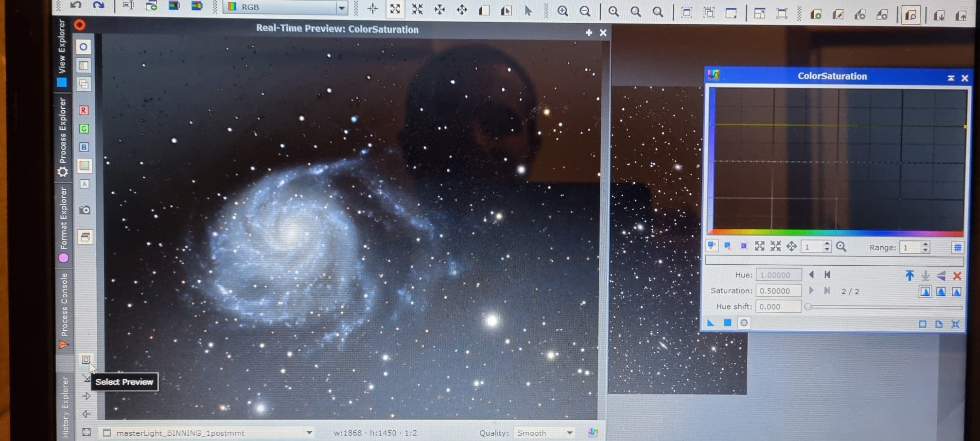Open the History Explorer tab
Image resolution: width=980 pixels, height=441 pixels.
click(x=65, y=407)
